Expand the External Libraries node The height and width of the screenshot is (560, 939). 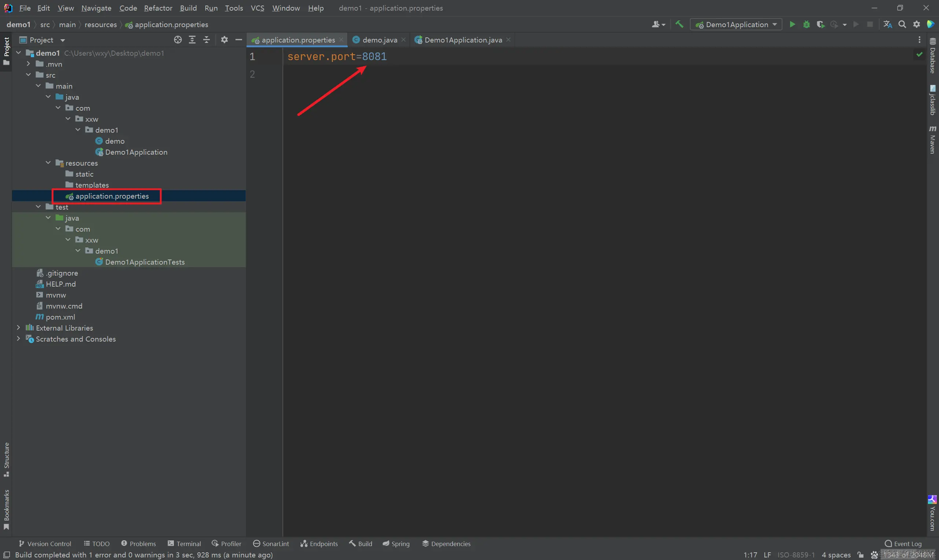tap(18, 328)
